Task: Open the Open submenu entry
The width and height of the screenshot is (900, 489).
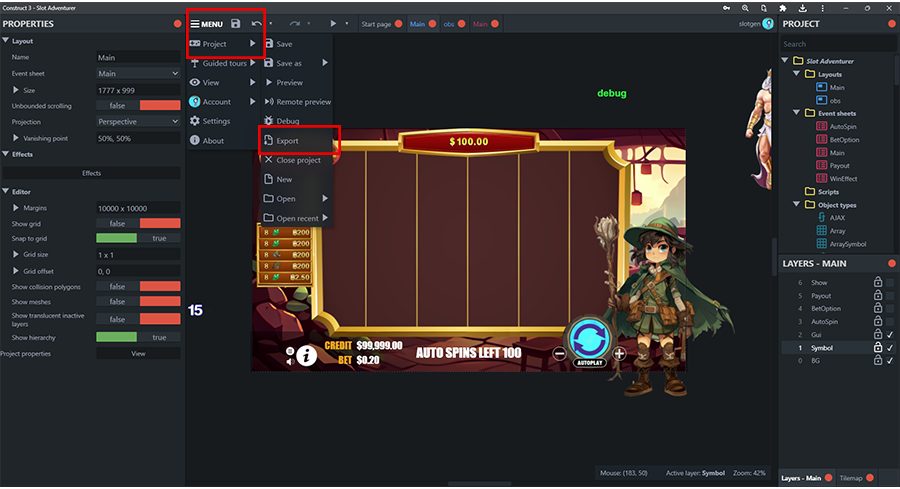Action: (x=297, y=199)
